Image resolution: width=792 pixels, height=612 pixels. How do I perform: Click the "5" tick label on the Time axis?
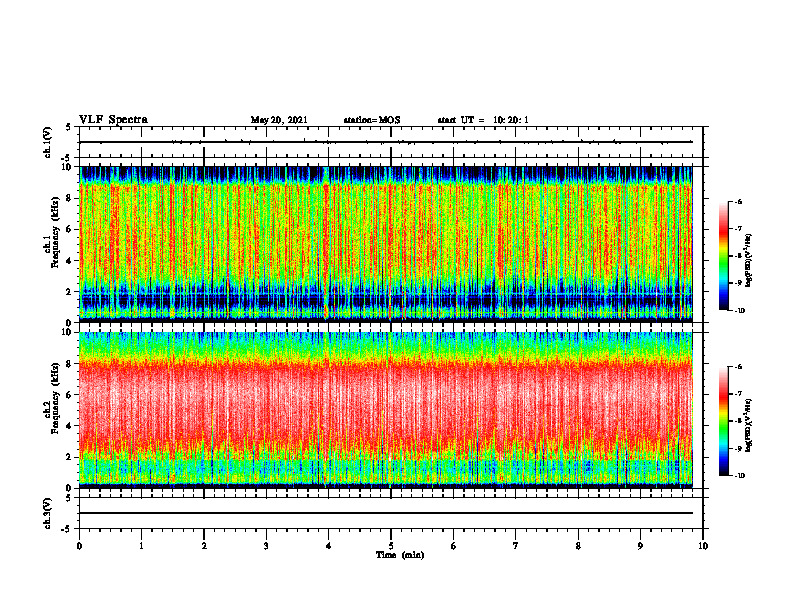pyautogui.click(x=391, y=546)
